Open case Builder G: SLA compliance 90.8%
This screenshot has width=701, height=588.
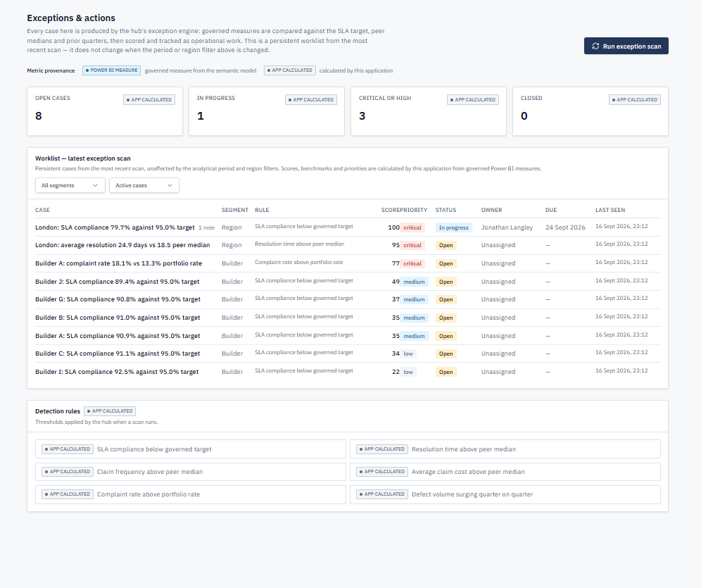tap(118, 299)
